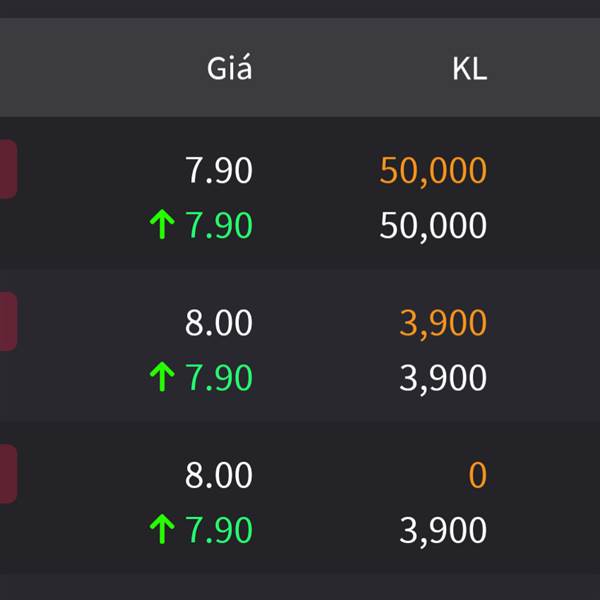The height and width of the screenshot is (600, 600).
Task: Click green 7.90 price under white 7.90
Action: [x=219, y=225]
